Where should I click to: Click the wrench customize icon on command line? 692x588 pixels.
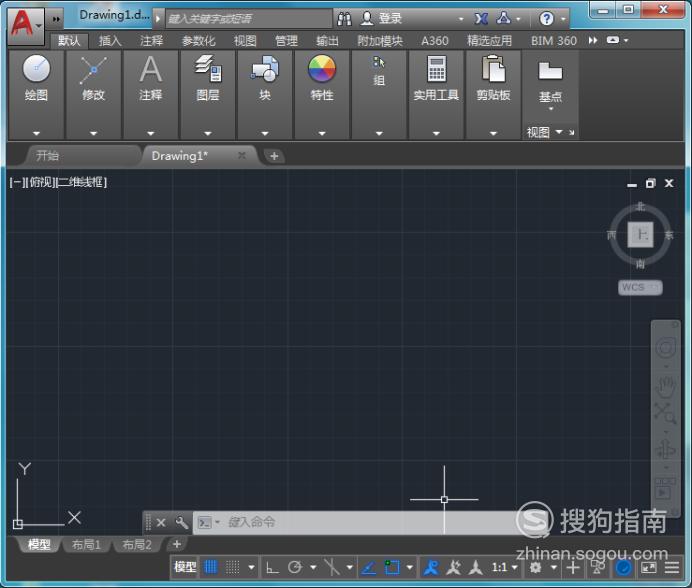pos(181,523)
